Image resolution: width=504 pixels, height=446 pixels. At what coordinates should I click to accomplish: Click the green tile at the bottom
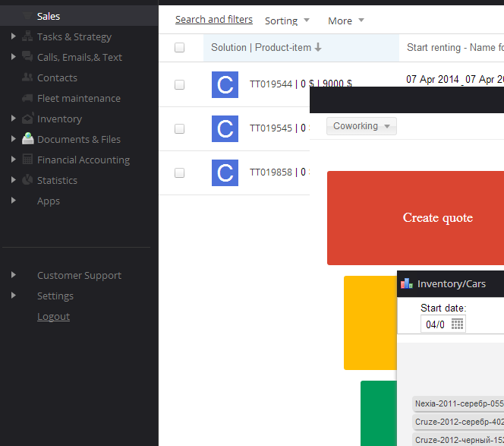[x=378, y=413]
